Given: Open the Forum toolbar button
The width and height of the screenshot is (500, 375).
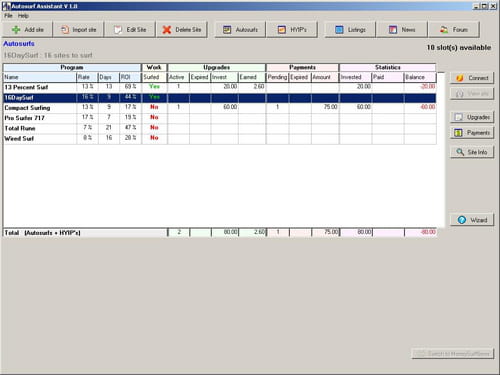Looking at the screenshot, I should [454, 30].
